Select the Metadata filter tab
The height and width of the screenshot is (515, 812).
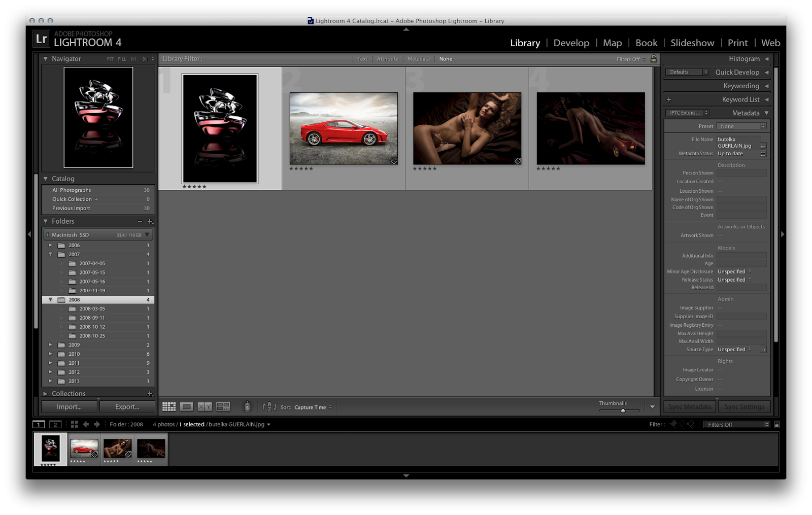coord(418,59)
